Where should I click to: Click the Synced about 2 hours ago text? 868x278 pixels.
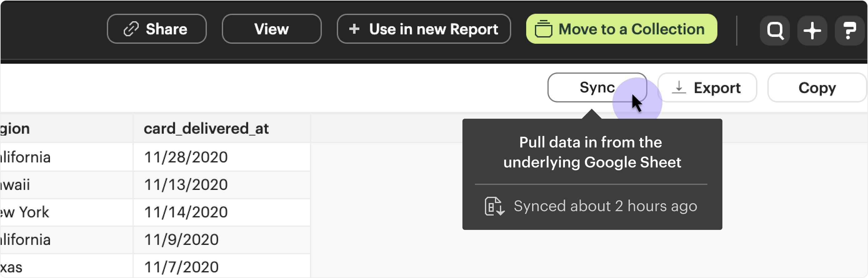605,206
